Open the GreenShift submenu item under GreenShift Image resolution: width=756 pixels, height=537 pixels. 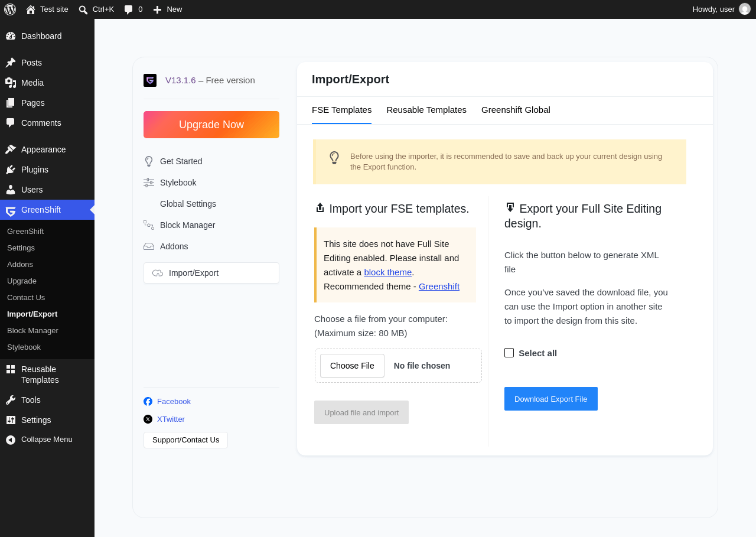(25, 232)
